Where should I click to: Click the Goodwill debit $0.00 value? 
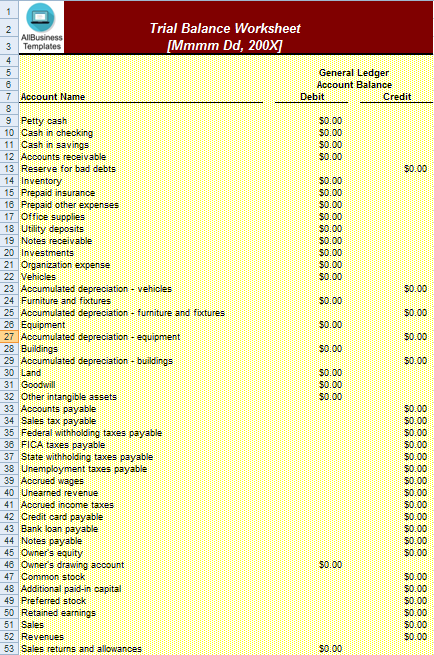[x=330, y=385]
